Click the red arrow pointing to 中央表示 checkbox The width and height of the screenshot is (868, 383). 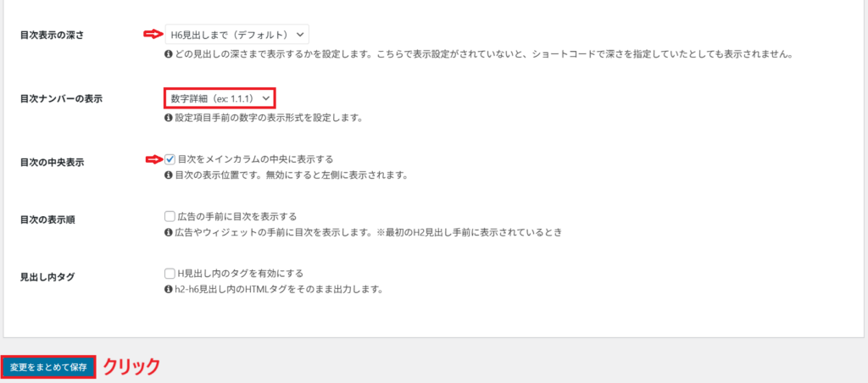click(x=153, y=159)
